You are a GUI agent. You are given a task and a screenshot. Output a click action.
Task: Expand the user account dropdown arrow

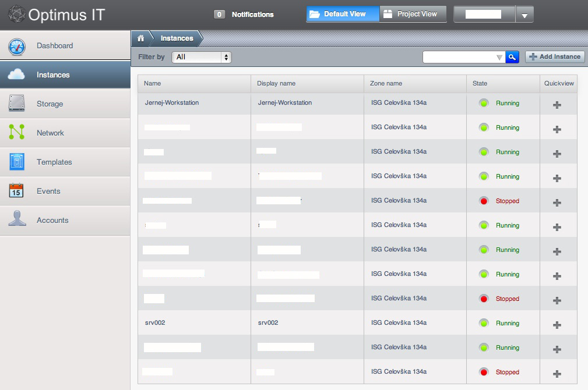(524, 15)
